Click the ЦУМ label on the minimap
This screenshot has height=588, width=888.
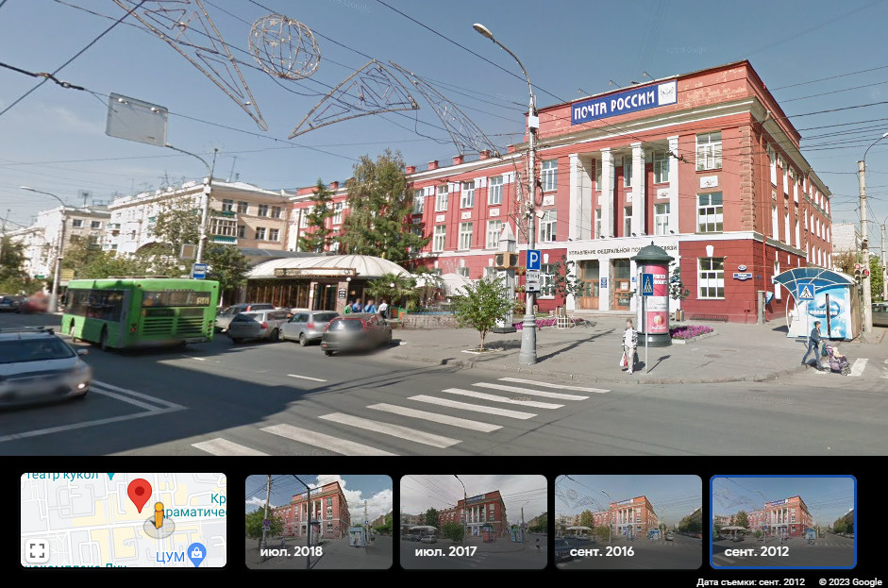[x=171, y=557]
